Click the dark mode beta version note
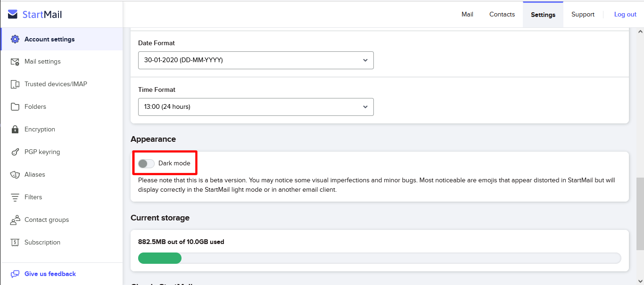 [377, 185]
